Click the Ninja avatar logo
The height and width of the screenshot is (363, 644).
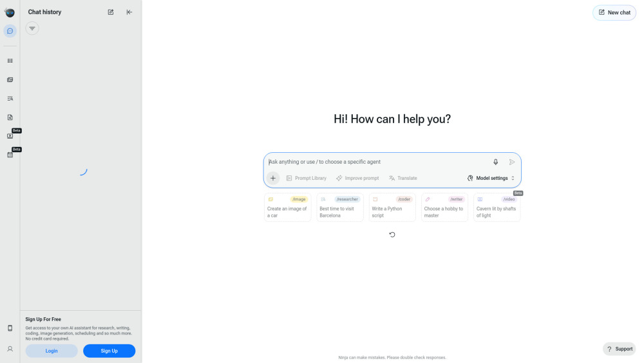click(10, 12)
